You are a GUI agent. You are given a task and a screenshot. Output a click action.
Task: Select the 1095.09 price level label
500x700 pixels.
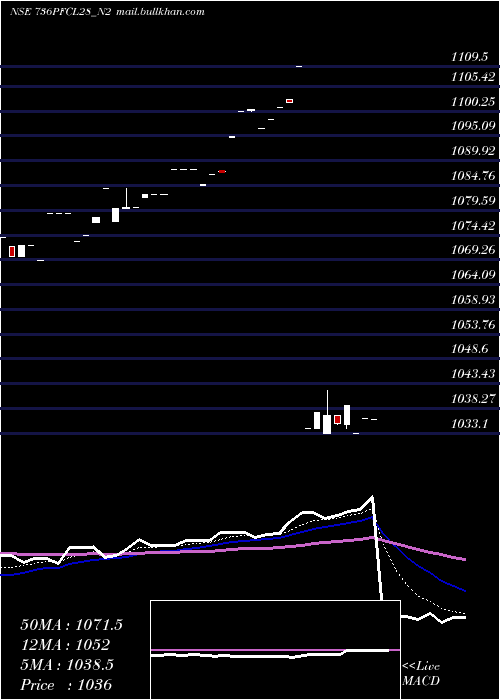[473, 126]
